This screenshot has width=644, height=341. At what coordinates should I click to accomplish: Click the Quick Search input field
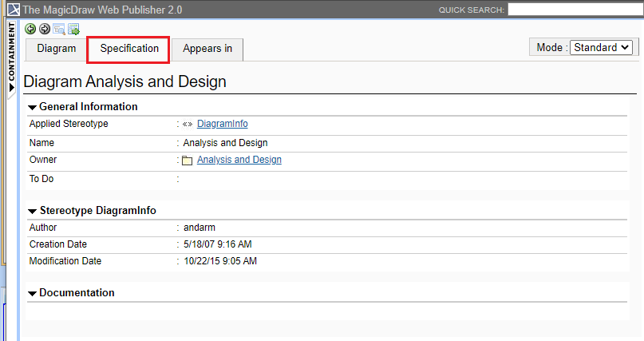click(575, 10)
